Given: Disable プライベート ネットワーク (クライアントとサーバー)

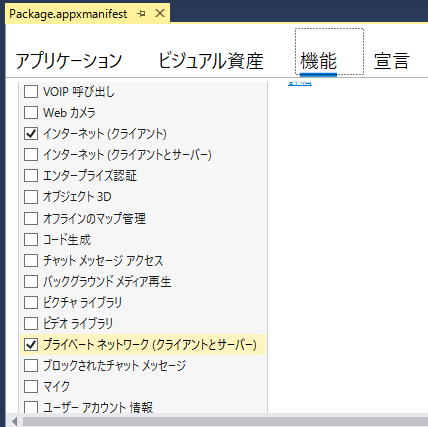Looking at the screenshot, I should [x=31, y=344].
